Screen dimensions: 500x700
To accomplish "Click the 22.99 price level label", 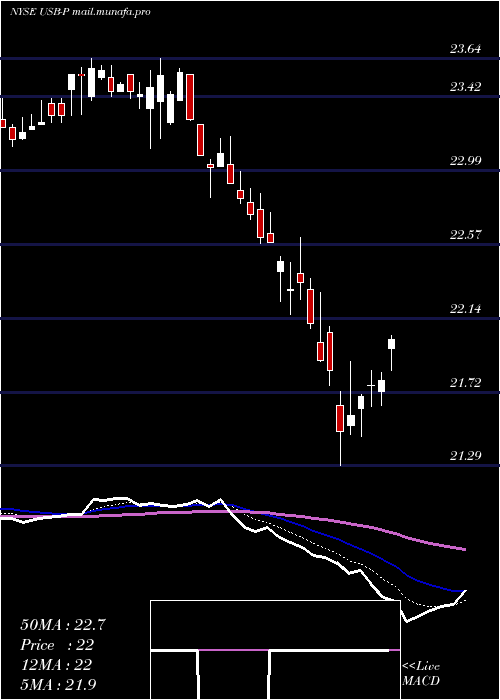I will 466,160.
